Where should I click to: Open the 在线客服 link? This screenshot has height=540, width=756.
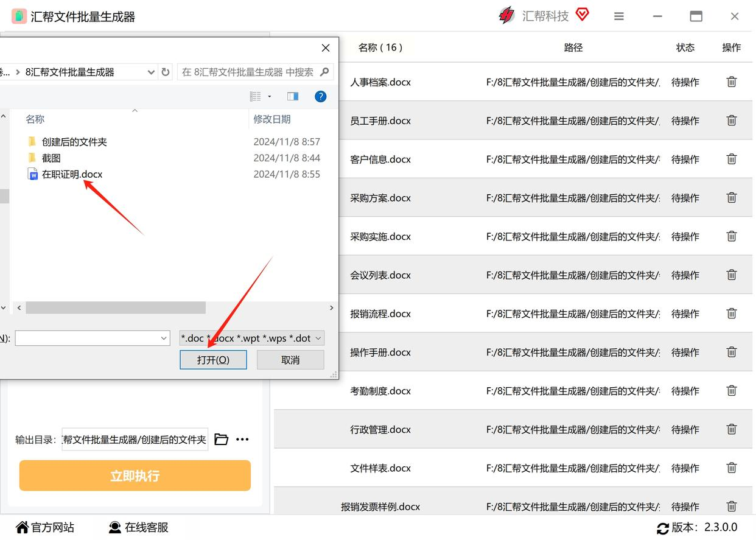138,527
